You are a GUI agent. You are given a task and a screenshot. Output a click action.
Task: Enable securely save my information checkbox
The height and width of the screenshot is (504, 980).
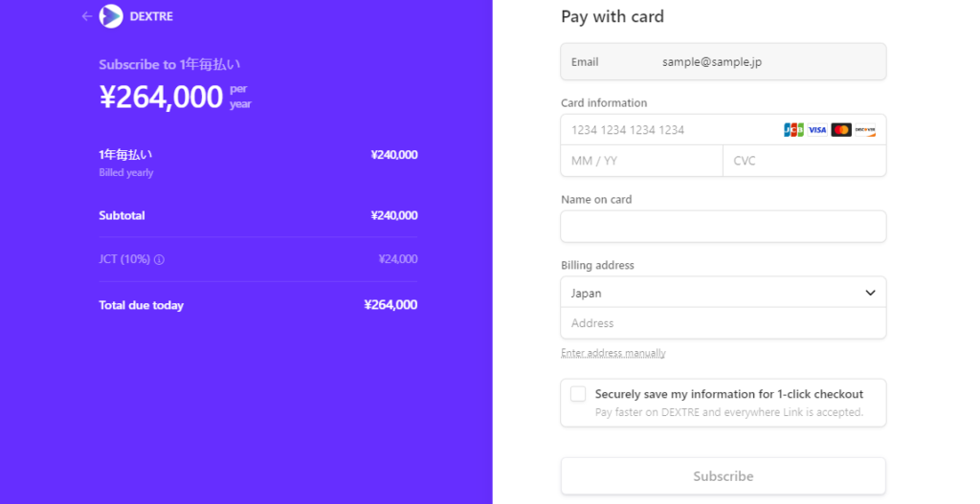(x=578, y=394)
